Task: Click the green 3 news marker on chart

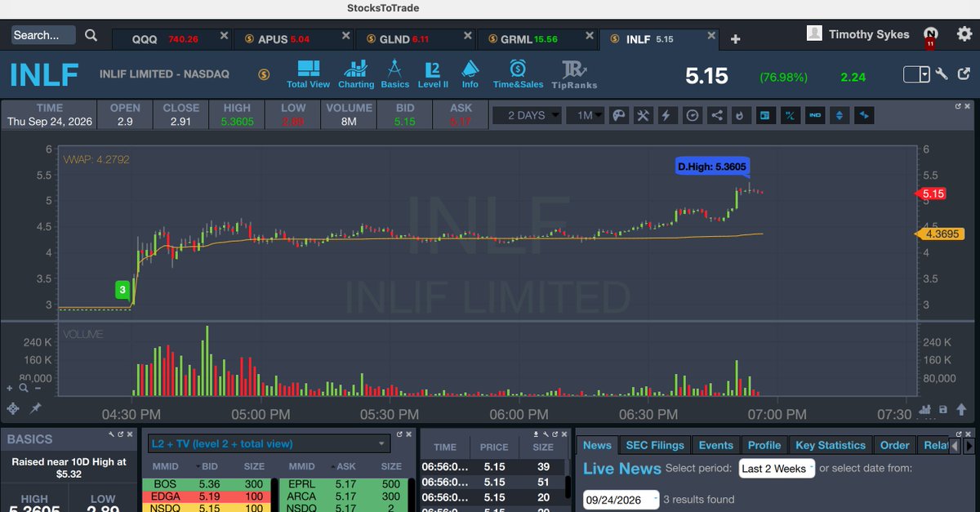Action: pos(122,290)
